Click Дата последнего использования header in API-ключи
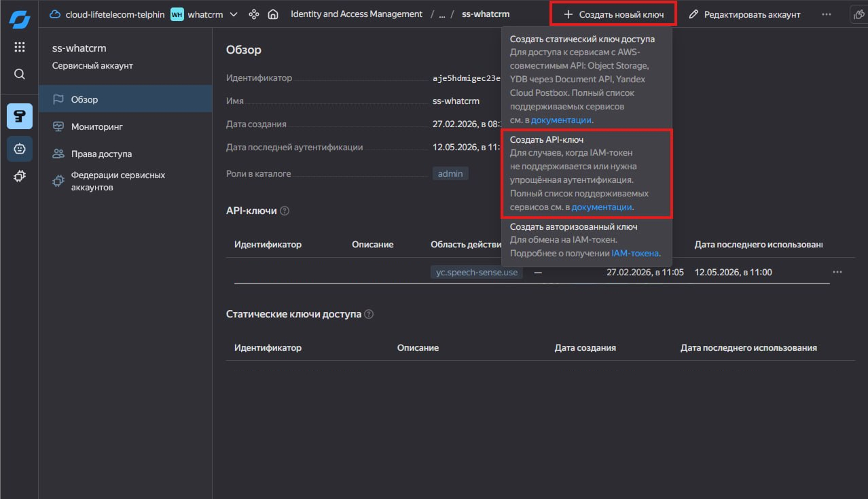The width and height of the screenshot is (868, 499). [759, 245]
